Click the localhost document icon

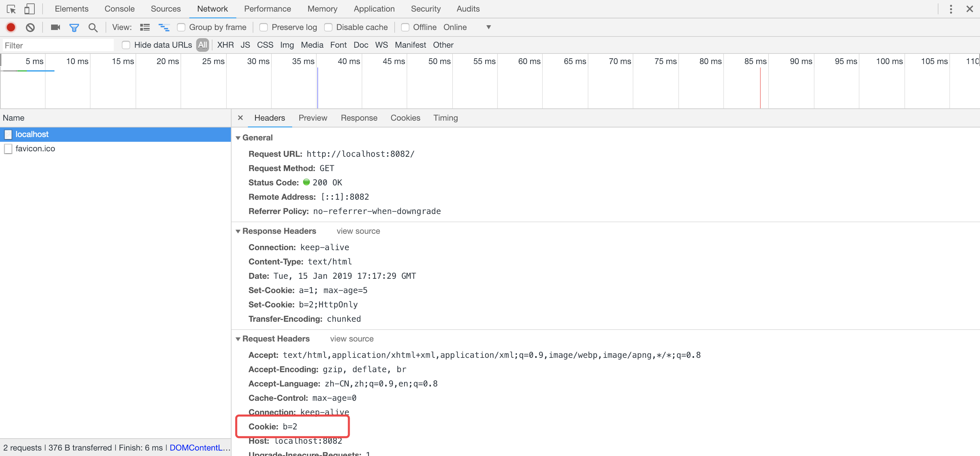[x=8, y=134]
